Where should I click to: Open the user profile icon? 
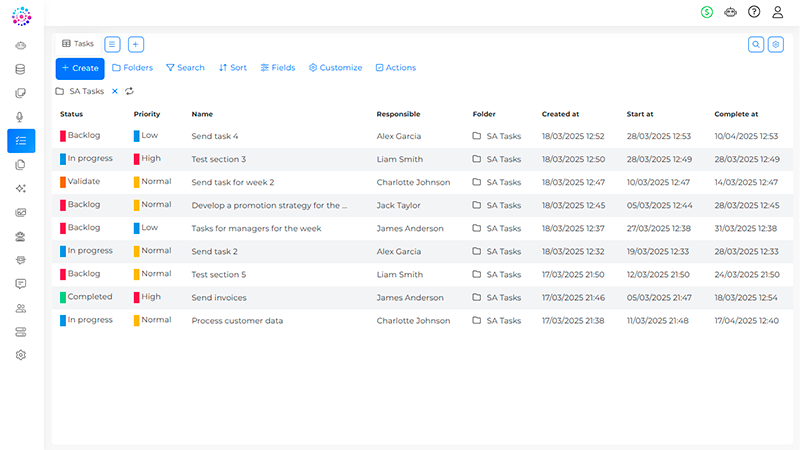coord(778,12)
